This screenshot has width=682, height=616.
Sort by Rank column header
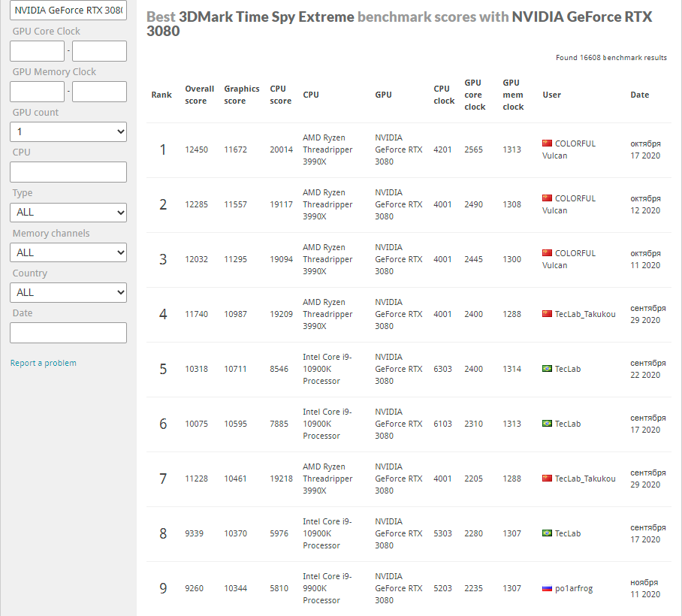[x=161, y=95]
